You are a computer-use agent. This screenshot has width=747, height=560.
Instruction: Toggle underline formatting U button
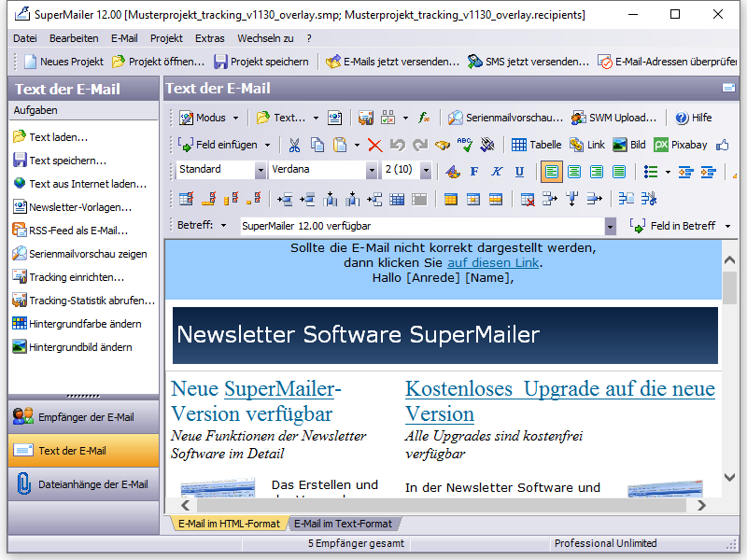click(x=519, y=172)
